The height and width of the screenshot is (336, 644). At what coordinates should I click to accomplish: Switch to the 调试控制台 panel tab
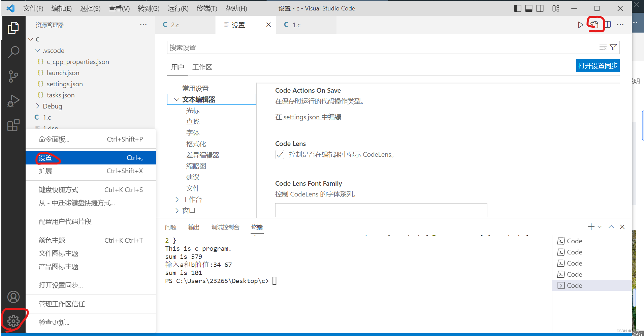point(225,227)
